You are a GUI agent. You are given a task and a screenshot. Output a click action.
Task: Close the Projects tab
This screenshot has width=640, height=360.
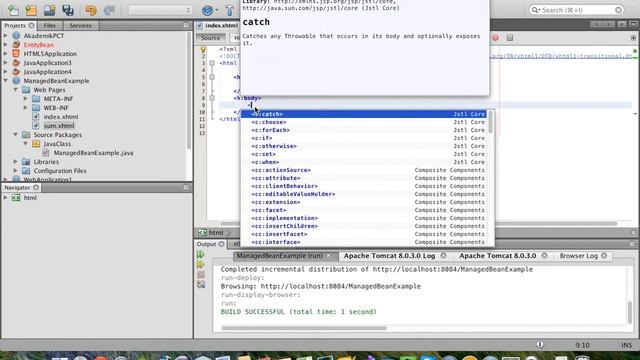tap(31, 25)
